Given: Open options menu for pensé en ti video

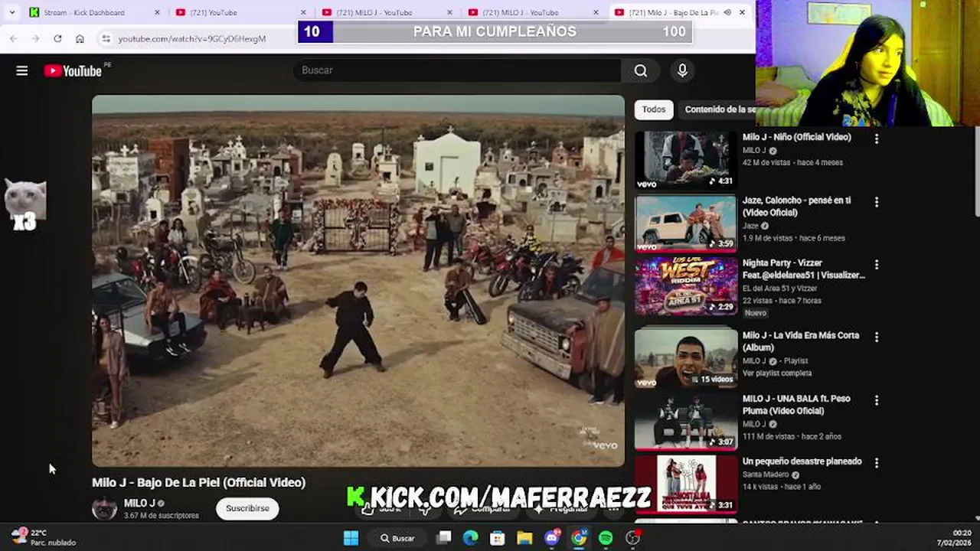Looking at the screenshot, I should [877, 202].
